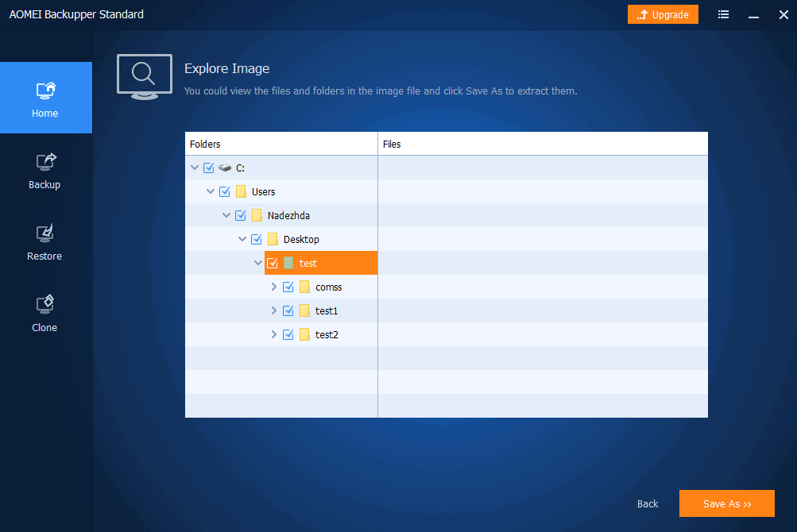
Task: Uncheck the test2 folder checkbox
Action: click(x=288, y=334)
